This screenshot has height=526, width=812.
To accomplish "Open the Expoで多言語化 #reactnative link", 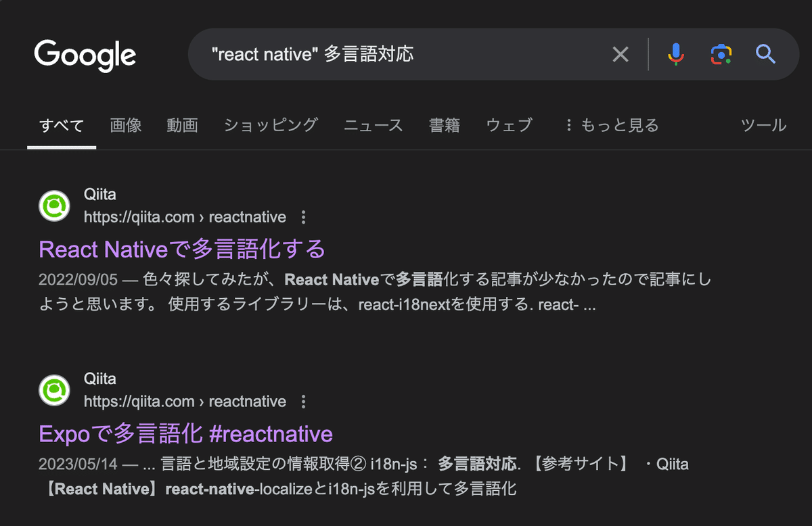I will [186, 433].
